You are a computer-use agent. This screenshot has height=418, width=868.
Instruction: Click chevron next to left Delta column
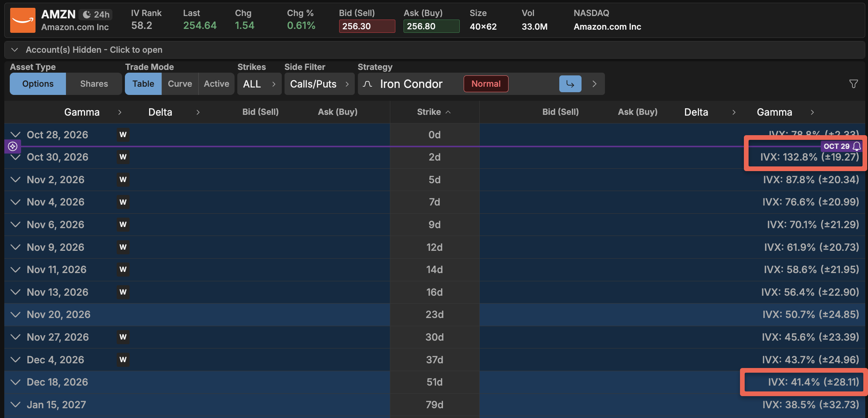point(198,112)
